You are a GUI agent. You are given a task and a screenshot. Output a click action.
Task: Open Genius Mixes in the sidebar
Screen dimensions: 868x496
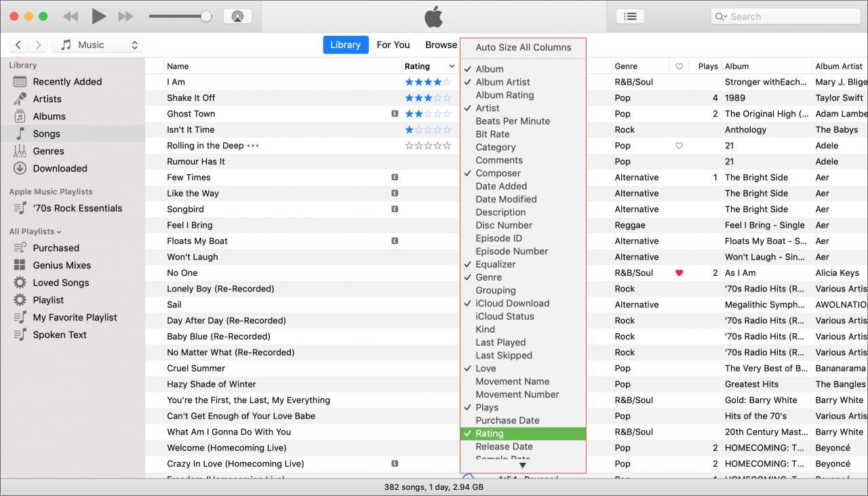coord(62,265)
